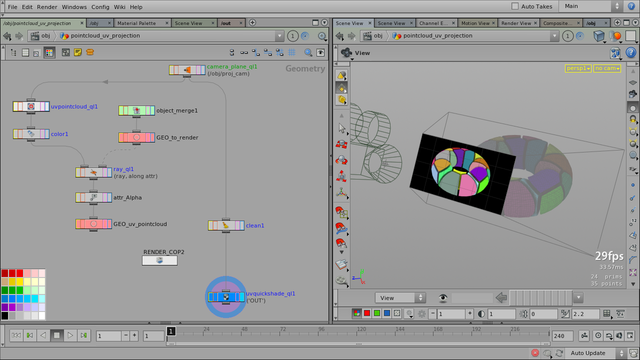Open the persp1 viewport menu
Image resolution: width=640 pixels, height=360 pixels.
pyautogui.click(x=578, y=69)
